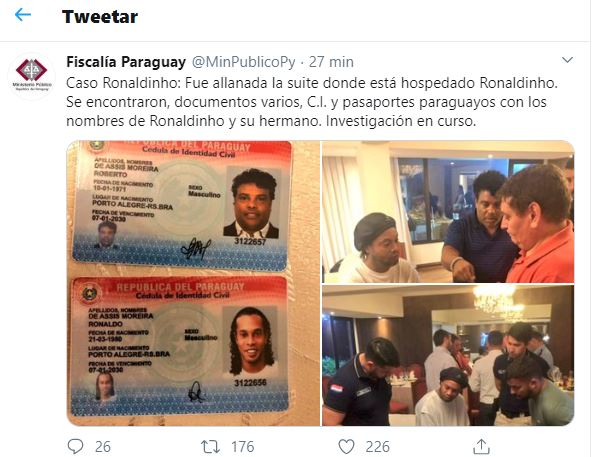The height and width of the screenshot is (457, 593).
Task: Share the tweet via upload icon
Action: pyautogui.click(x=481, y=447)
